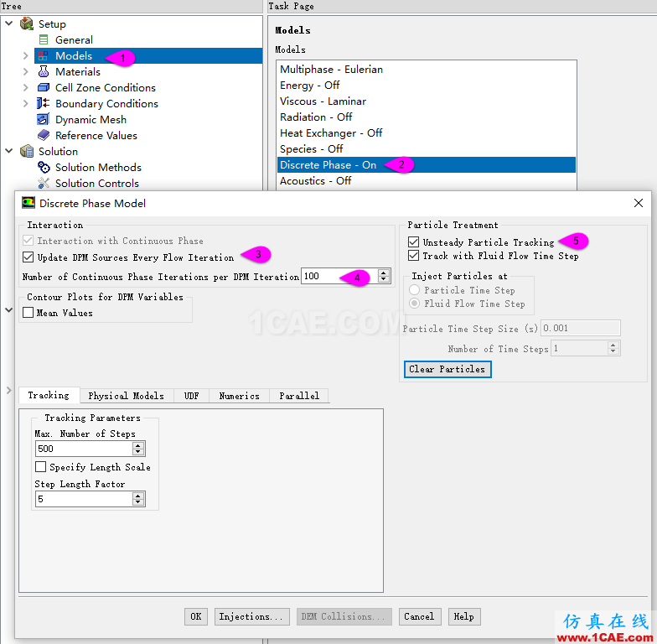The image size is (657, 644).
Task: Select Viscous - Laminar in Models list
Action: [x=426, y=101]
